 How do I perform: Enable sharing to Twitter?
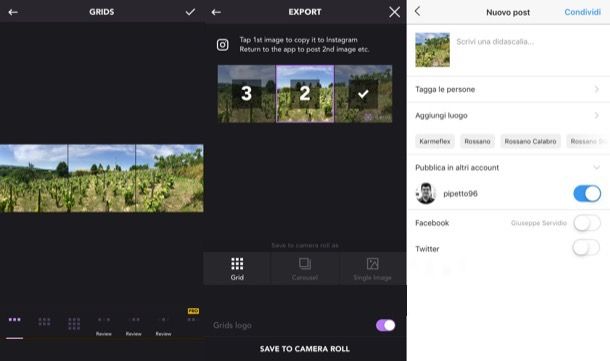tap(586, 248)
